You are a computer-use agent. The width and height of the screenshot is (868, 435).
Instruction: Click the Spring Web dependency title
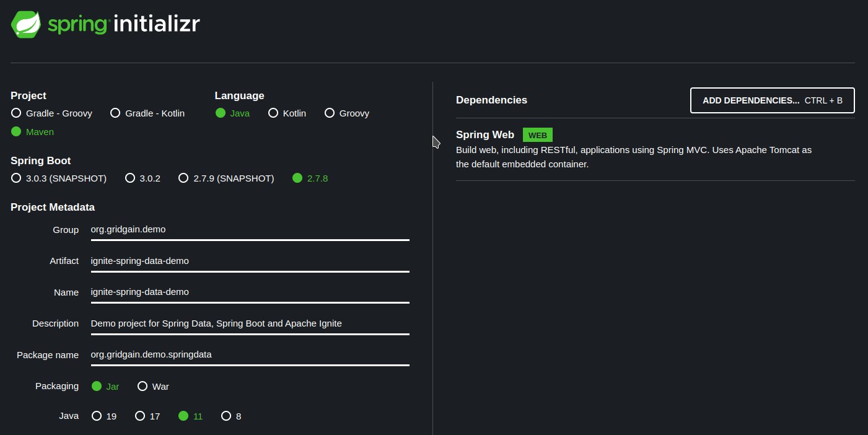click(485, 134)
